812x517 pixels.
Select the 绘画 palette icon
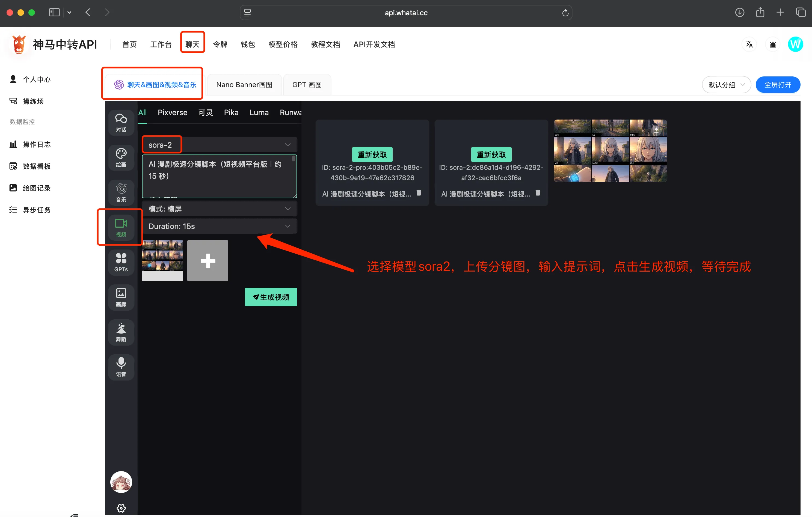click(x=121, y=158)
